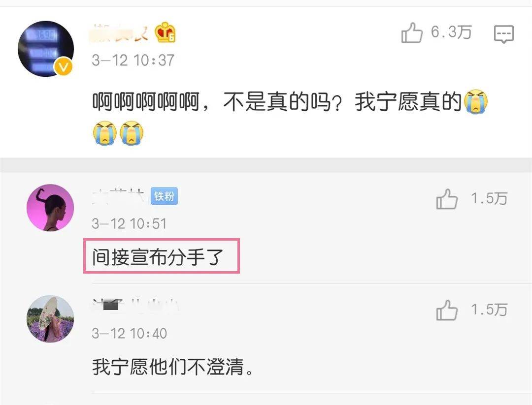532x405 pixels.
Task: Tap the orange verified V badge
Action: 64,66
